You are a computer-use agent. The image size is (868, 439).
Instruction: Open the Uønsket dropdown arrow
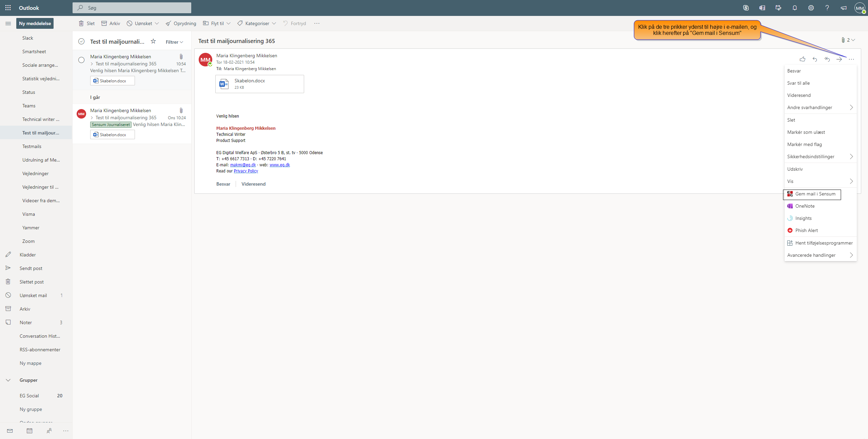(157, 23)
